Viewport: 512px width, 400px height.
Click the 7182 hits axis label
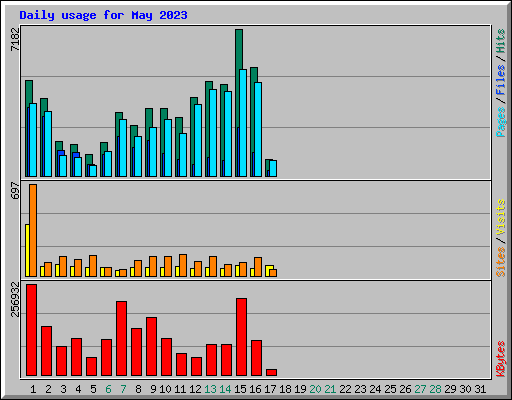click(15, 39)
